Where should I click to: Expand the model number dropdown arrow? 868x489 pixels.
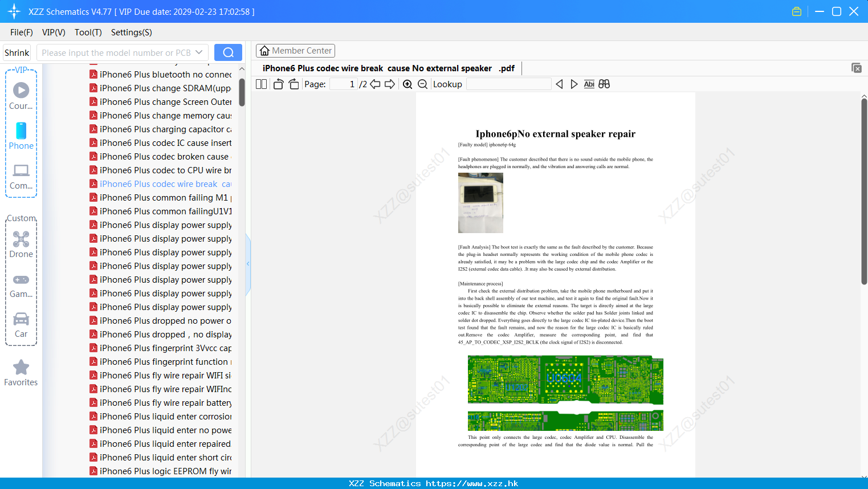coord(199,52)
